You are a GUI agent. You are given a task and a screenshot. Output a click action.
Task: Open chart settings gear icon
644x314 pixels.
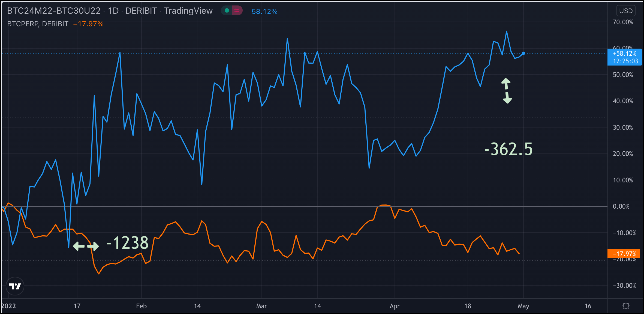pyautogui.click(x=626, y=306)
